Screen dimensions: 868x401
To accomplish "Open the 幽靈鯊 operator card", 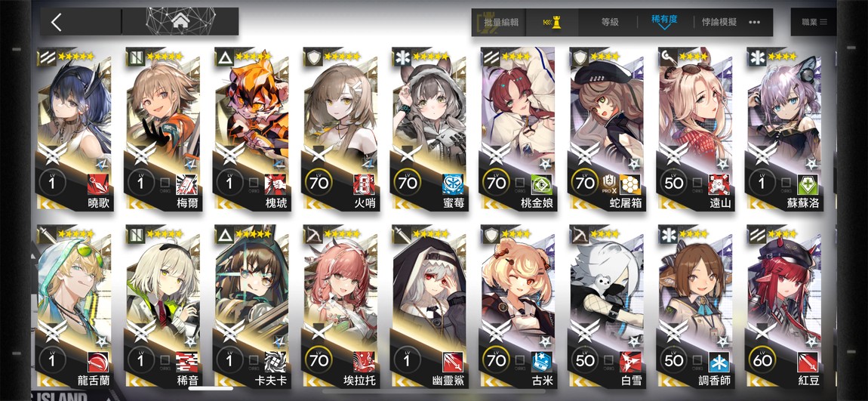I will click(x=429, y=307).
